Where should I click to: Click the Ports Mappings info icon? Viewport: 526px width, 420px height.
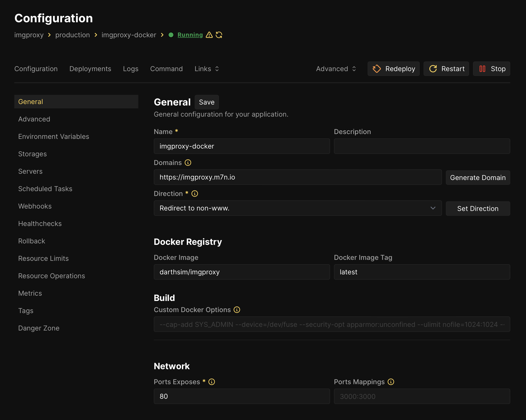tap(391, 382)
